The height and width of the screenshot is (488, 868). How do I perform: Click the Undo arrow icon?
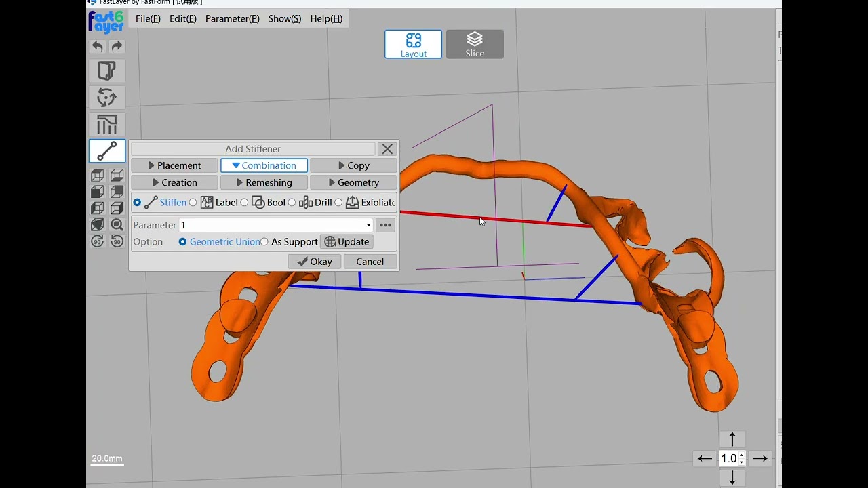(x=98, y=46)
